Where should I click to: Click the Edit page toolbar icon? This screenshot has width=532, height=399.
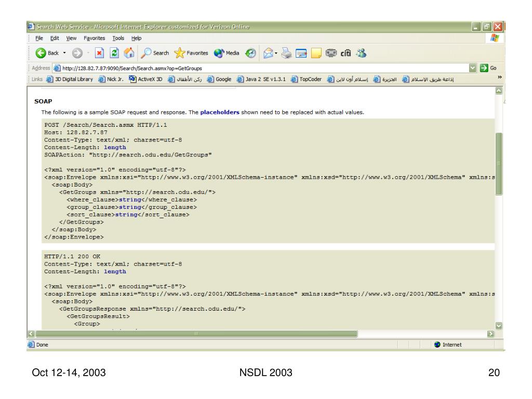[301, 54]
